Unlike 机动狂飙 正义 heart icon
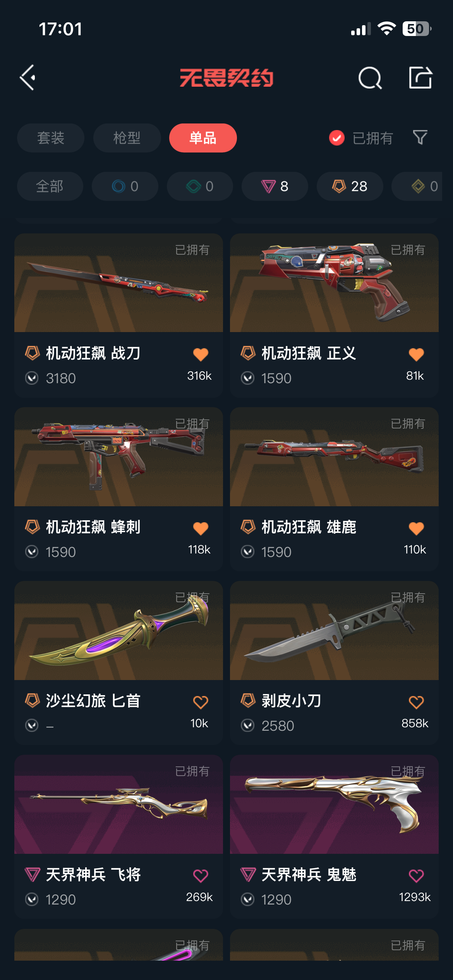The image size is (453, 980). [x=416, y=354]
